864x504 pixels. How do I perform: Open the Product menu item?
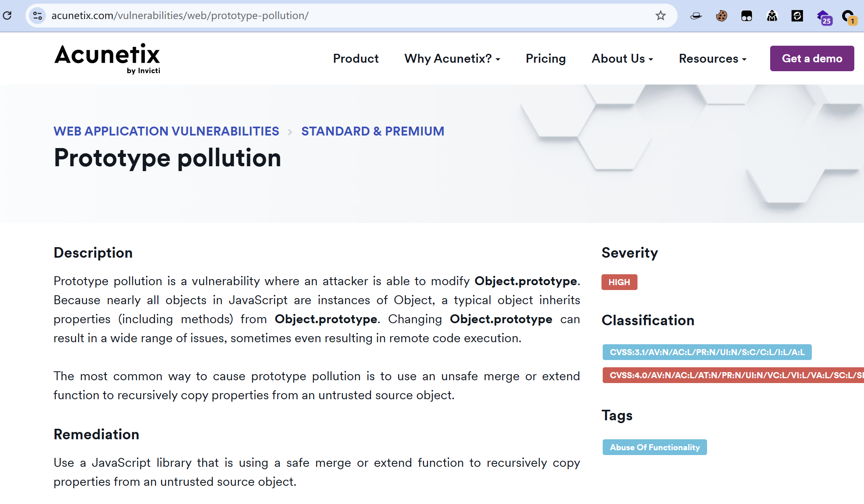pos(356,59)
